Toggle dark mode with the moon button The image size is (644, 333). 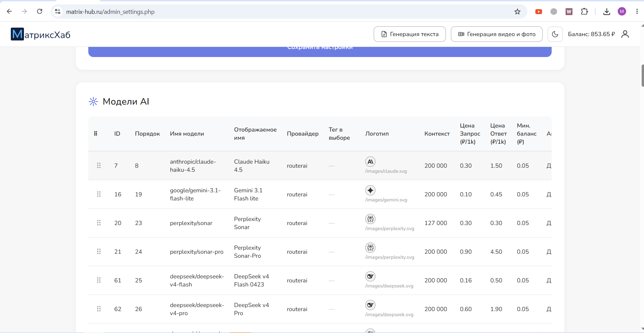pyautogui.click(x=555, y=34)
